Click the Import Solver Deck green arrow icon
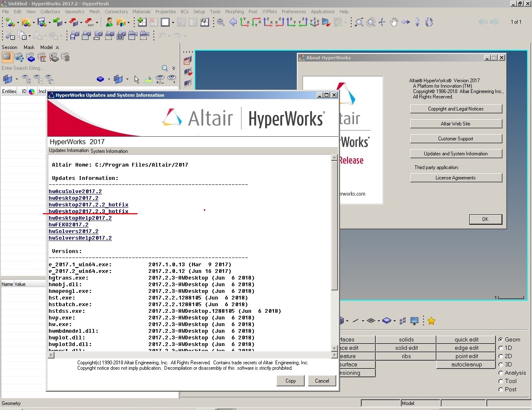 57,22
